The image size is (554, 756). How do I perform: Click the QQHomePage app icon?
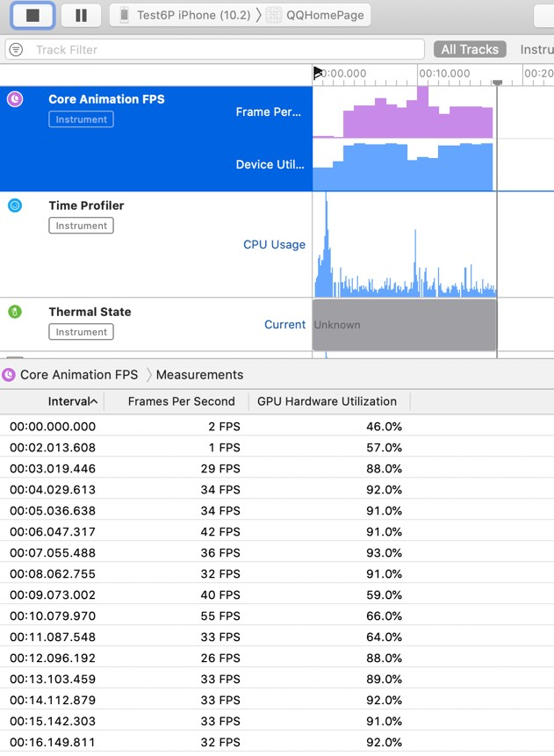(x=274, y=15)
